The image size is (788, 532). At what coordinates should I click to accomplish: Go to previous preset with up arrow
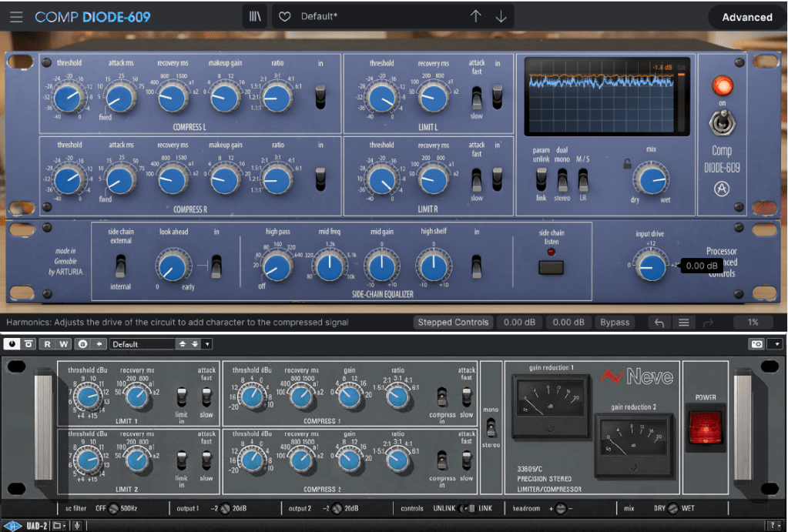coord(475,17)
